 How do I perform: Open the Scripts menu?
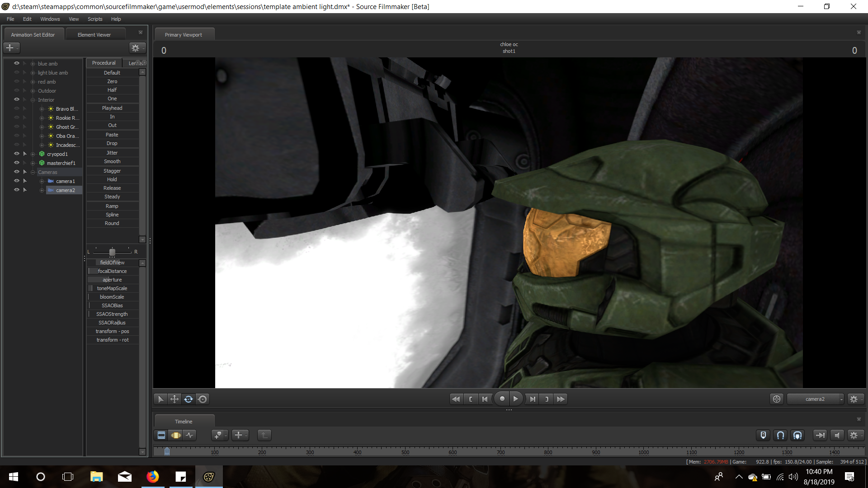(95, 19)
